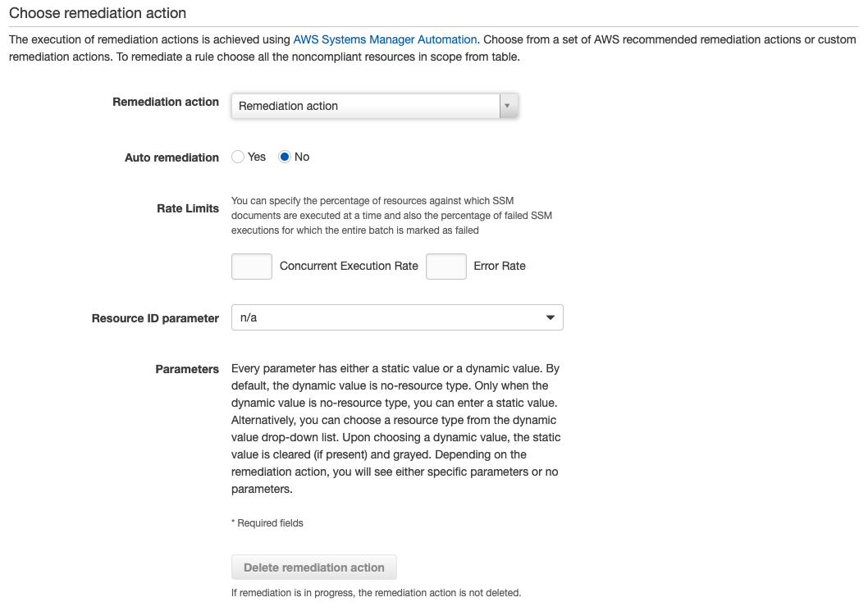Open AWS Systems Manager Automation link
Screen dimensions: 868x611
point(386,39)
